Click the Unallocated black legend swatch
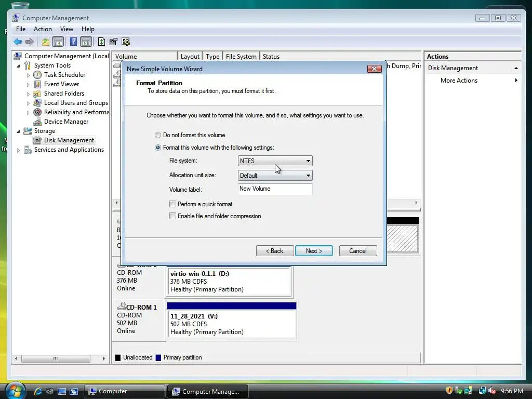This screenshot has width=532, height=399. 118,357
